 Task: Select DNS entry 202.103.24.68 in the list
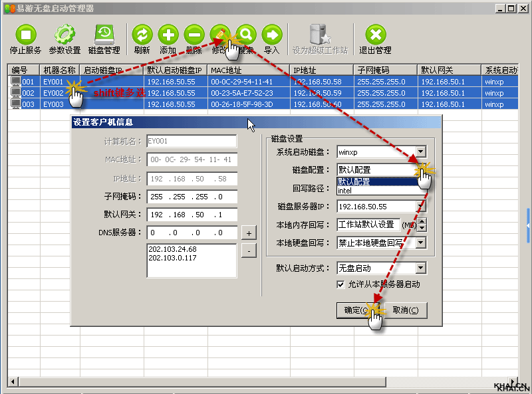point(172,249)
